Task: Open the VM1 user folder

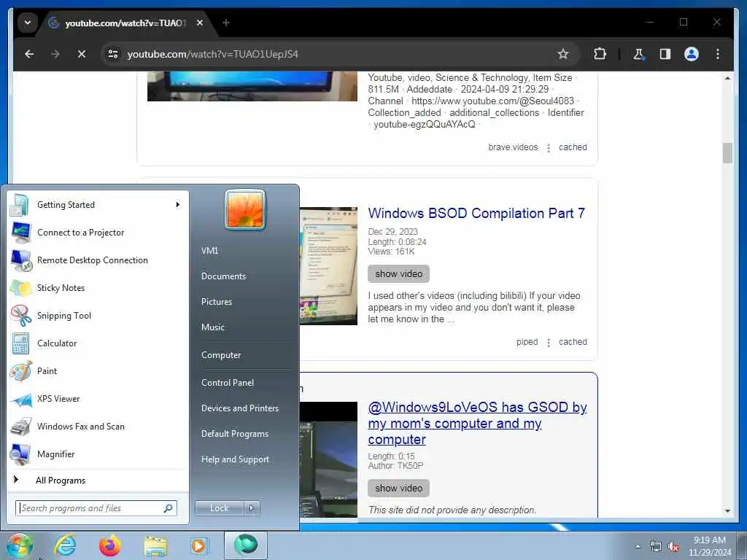Action: 209,251
